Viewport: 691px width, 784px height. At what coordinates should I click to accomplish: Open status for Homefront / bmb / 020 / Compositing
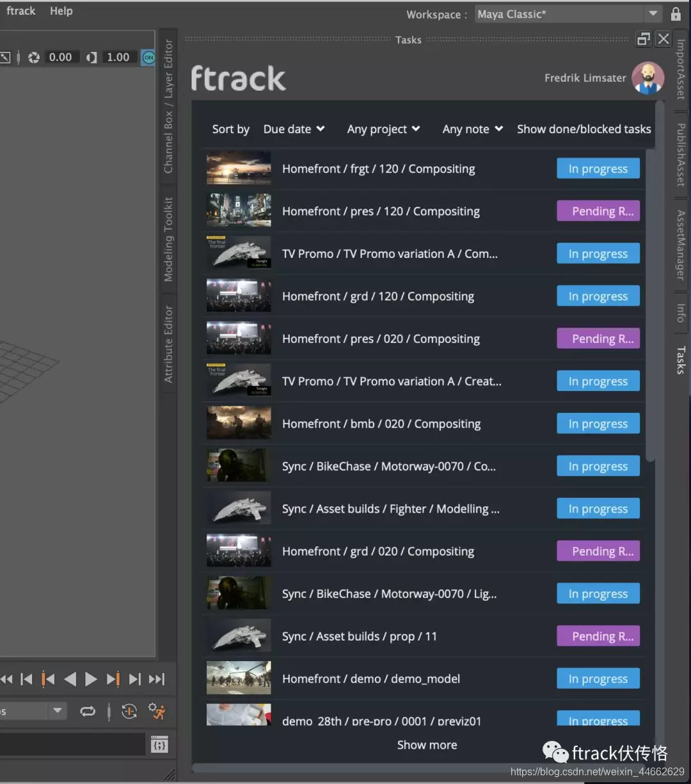click(598, 424)
